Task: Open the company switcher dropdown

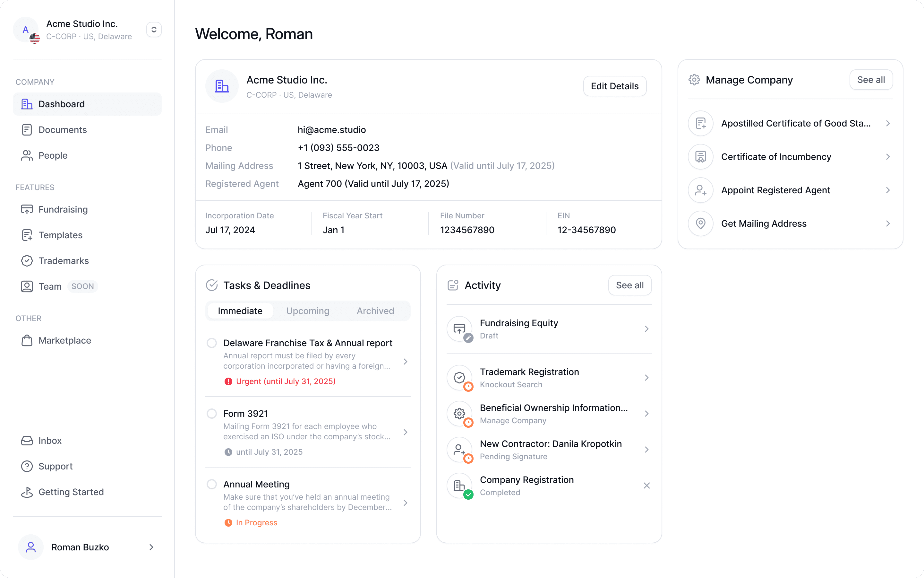Action: tap(154, 30)
